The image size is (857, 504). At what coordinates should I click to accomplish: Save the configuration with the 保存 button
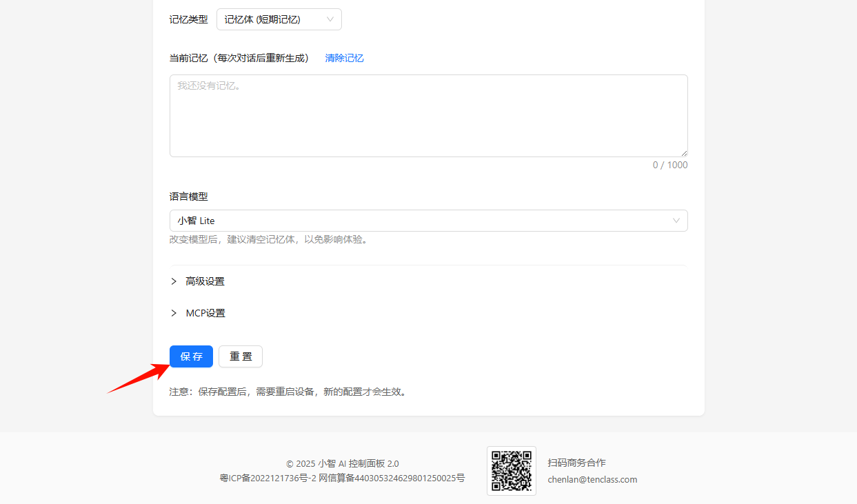[191, 356]
